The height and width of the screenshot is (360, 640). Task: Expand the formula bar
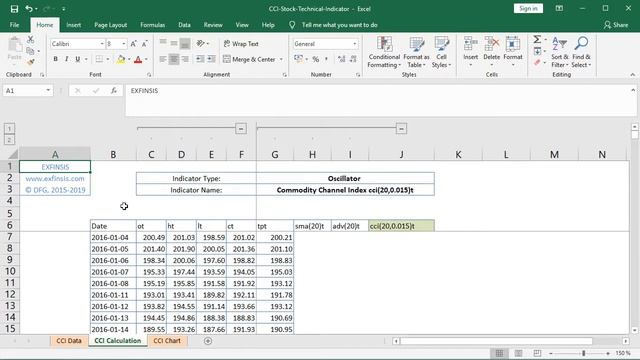[633, 90]
